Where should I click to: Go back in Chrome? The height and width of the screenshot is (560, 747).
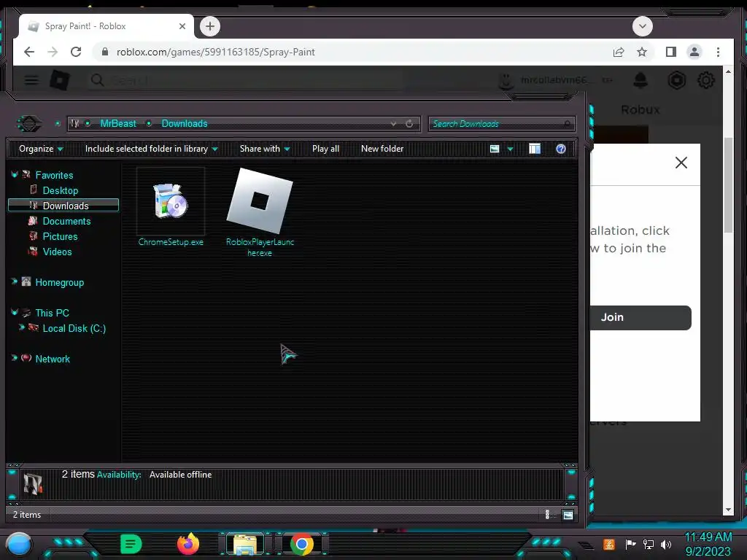pyautogui.click(x=29, y=52)
